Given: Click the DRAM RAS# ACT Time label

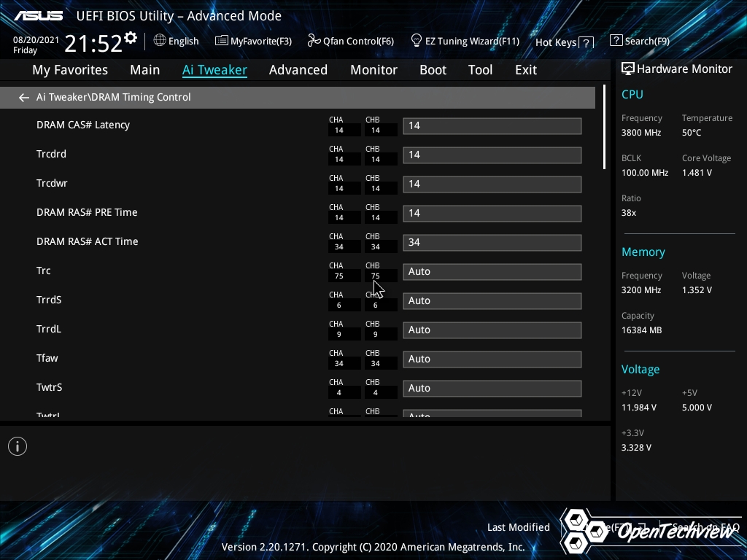Looking at the screenshot, I should pyautogui.click(x=88, y=241).
